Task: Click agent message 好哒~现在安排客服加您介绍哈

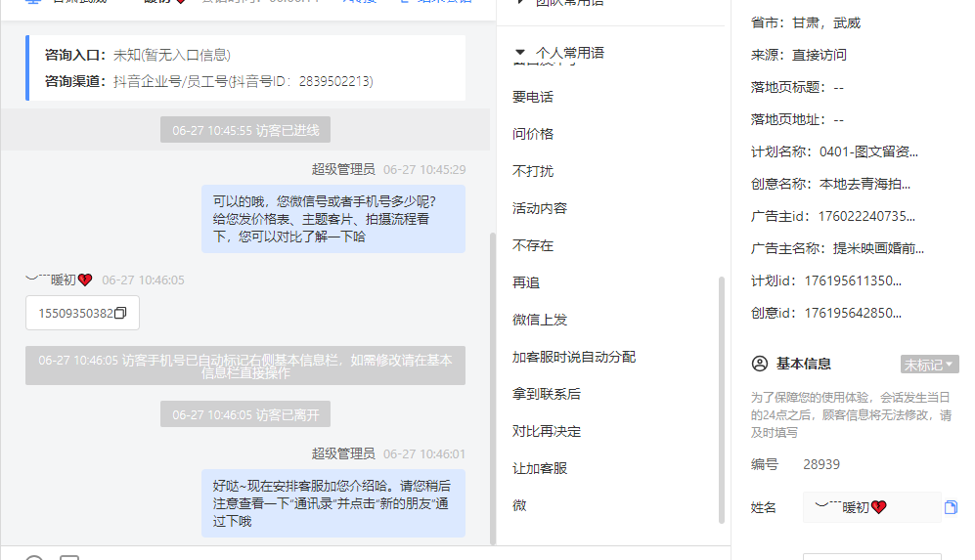Action: tap(333, 503)
